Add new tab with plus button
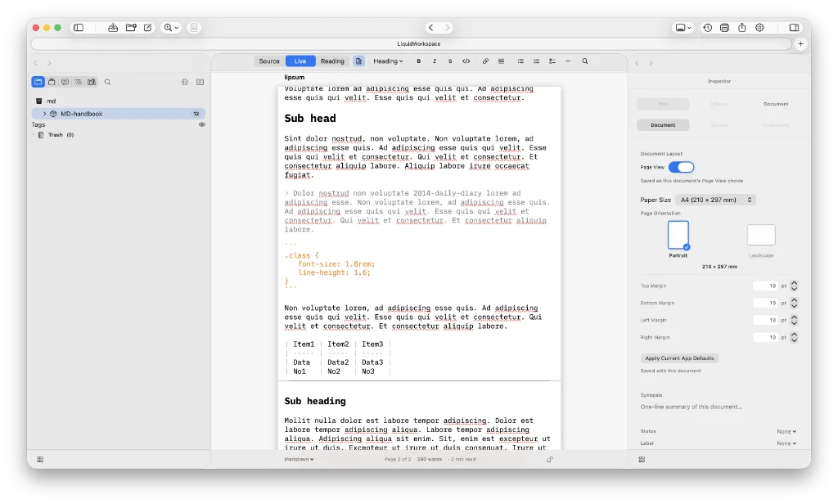This screenshot has width=838, height=504. 800,44
